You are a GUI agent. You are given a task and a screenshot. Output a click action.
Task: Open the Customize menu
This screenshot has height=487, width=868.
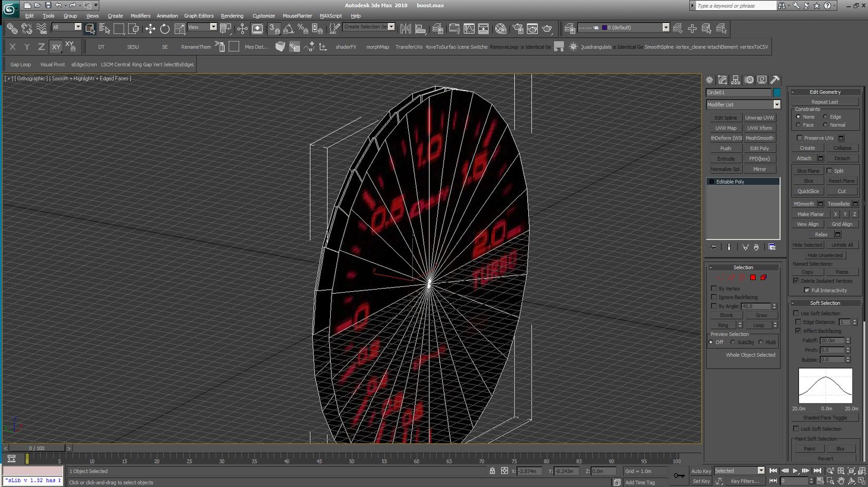point(263,16)
